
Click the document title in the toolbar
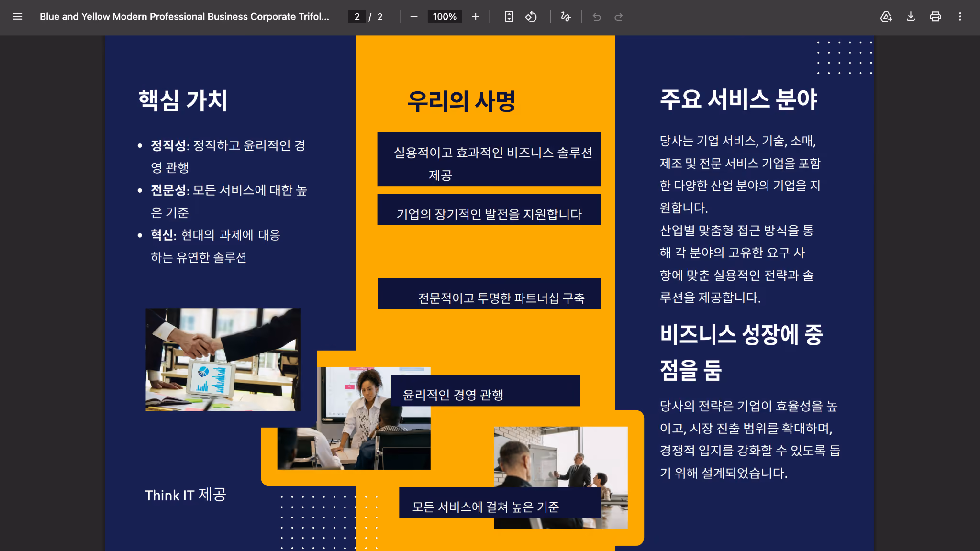(184, 17)
